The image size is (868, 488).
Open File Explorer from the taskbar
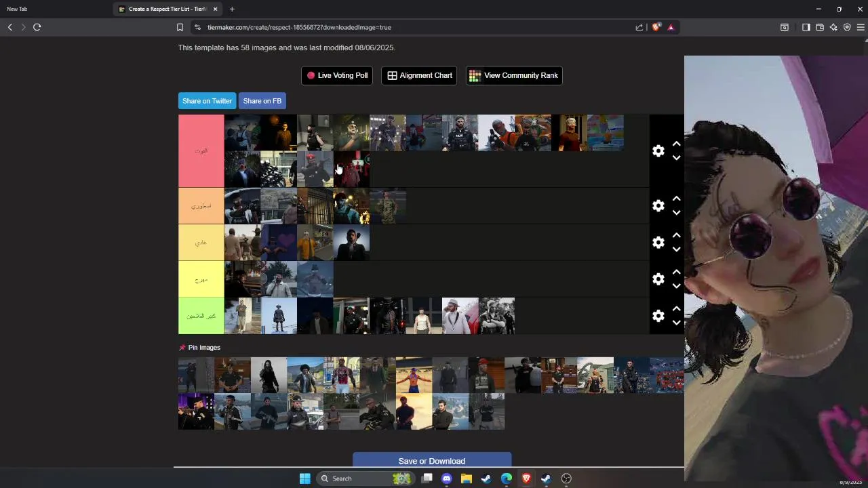pos(467,479)
